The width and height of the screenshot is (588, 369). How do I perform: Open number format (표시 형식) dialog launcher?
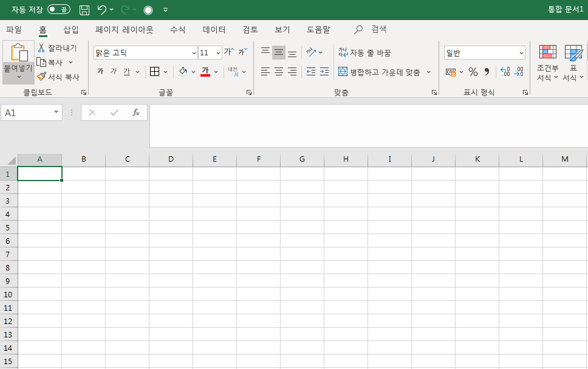click(525, 92)
